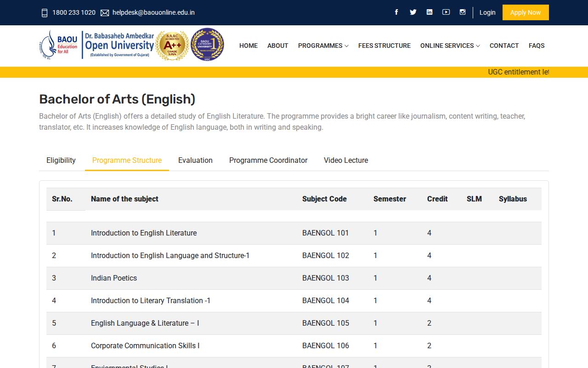Go to the Home menu item
588x368 pixels.
tap(249, 46)
